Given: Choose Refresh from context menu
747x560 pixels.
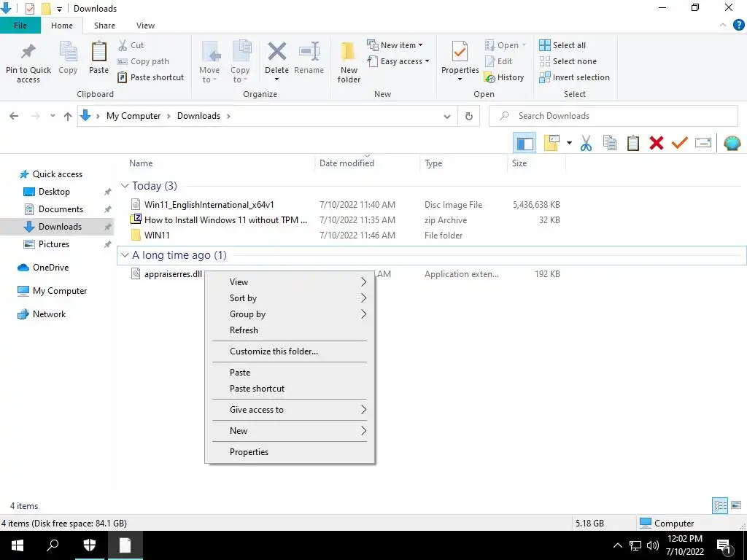Looking at the screenshot, I should tap(289, 330).
